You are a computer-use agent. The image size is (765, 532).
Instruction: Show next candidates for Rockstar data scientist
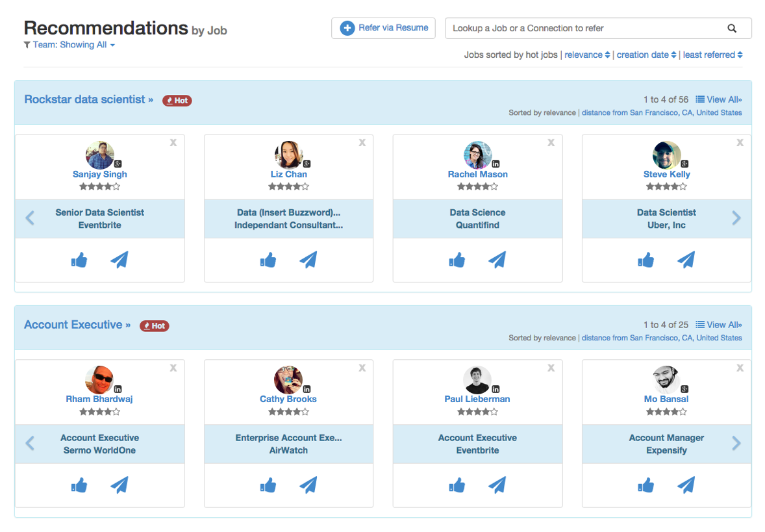point(736,218)
